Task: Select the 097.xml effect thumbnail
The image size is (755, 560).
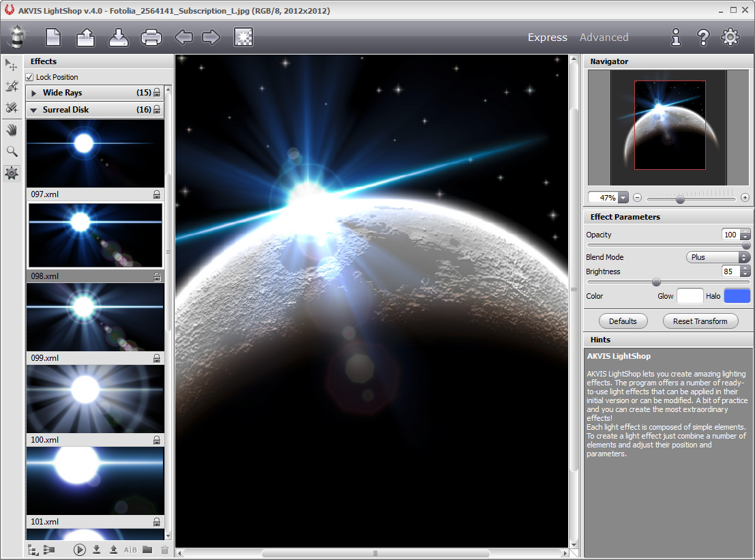Action: 95,153
